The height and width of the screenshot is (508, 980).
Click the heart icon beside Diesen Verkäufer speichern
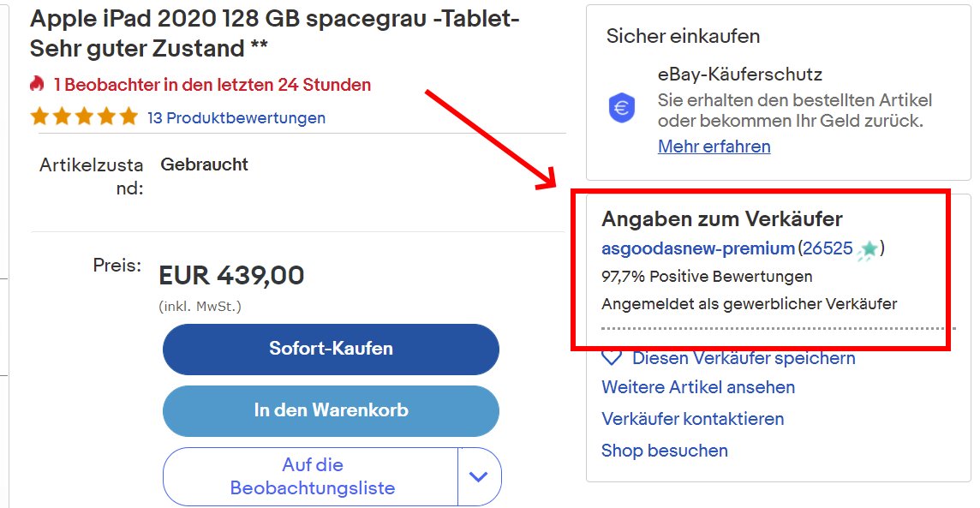coord(611,357)
